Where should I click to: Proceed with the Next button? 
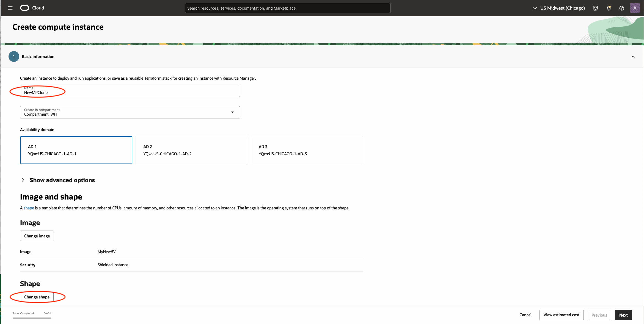coord(623,315)
